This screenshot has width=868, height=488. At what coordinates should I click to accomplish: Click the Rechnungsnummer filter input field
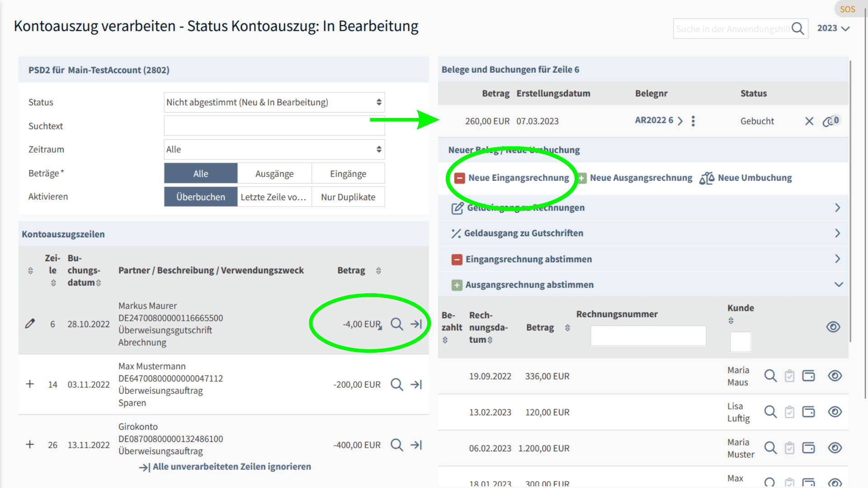[x=648, y=336]
